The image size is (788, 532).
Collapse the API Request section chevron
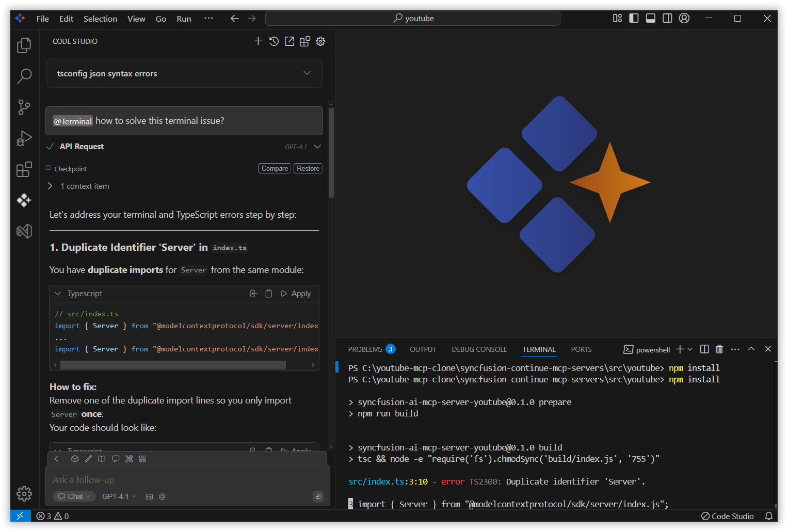point(317,147)
